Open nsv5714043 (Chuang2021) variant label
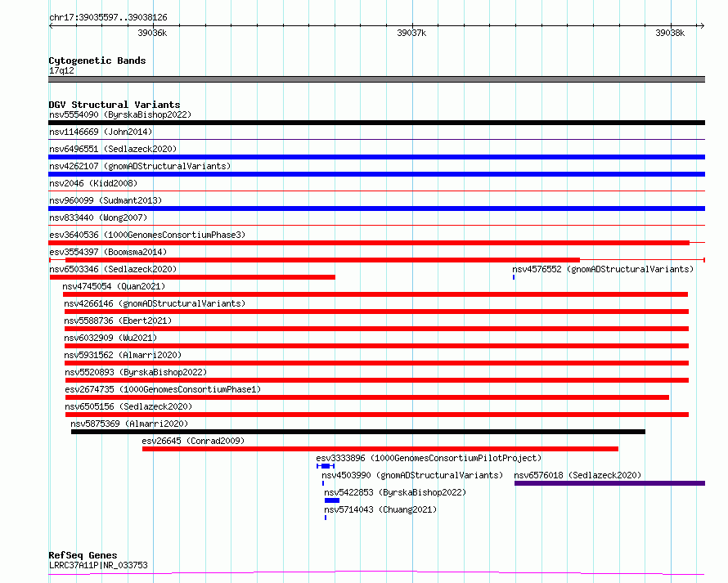Screen dimensions: 728x583 point(380,509)
